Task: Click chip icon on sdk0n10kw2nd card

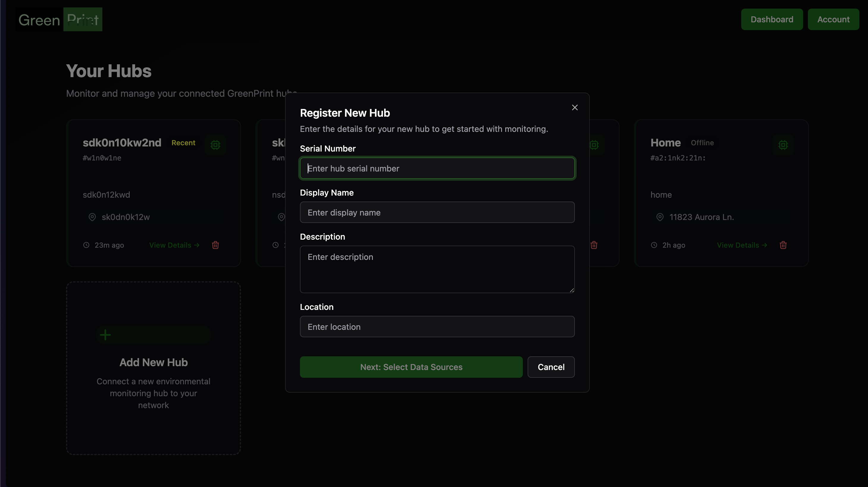Action: coord(215,145)
